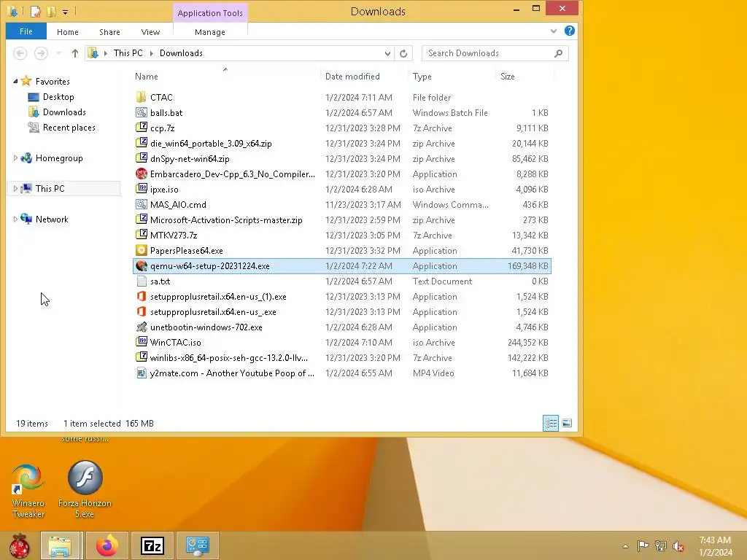Go to Desktop in Favorites
The height and width of the screenshot is (560, 747).
(58, 97)
